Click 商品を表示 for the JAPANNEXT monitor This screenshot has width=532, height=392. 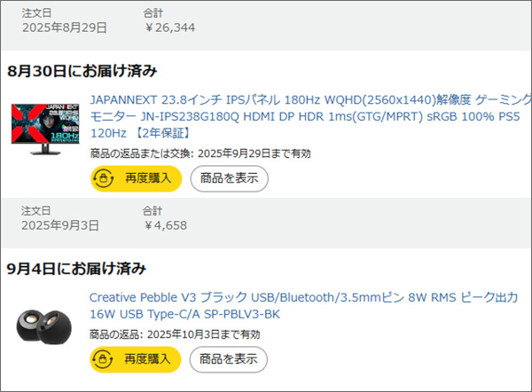coord(229,178)
